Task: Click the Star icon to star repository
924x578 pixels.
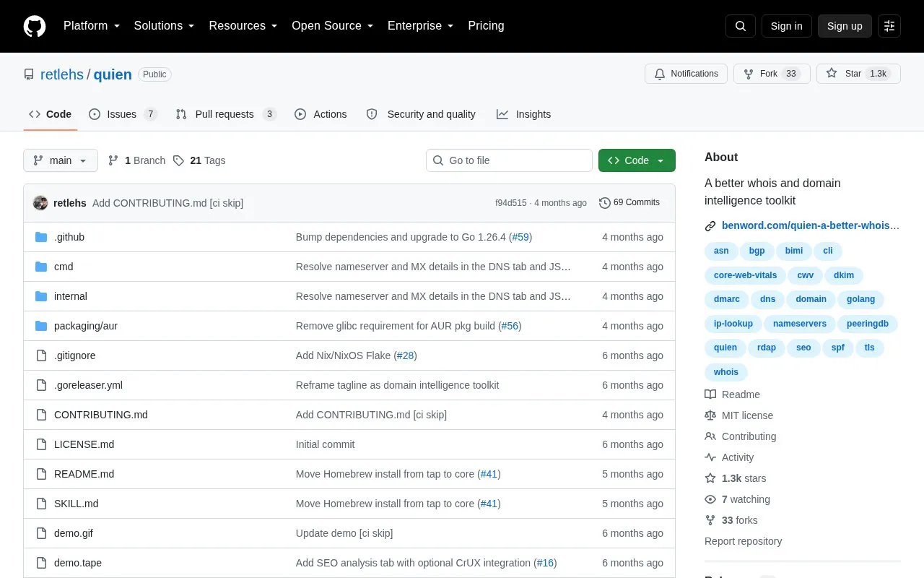Action: [832, 74]
